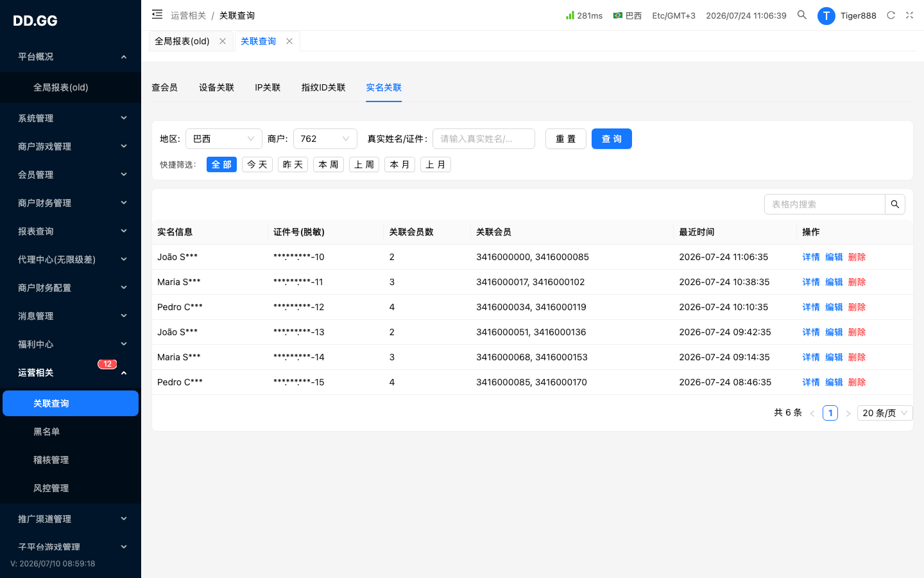The width and height of the screenshot is (924, 578).
Task: Open the 20 条/页 page size dropdown
Action: pyautogui.click(x=885, y=413)
